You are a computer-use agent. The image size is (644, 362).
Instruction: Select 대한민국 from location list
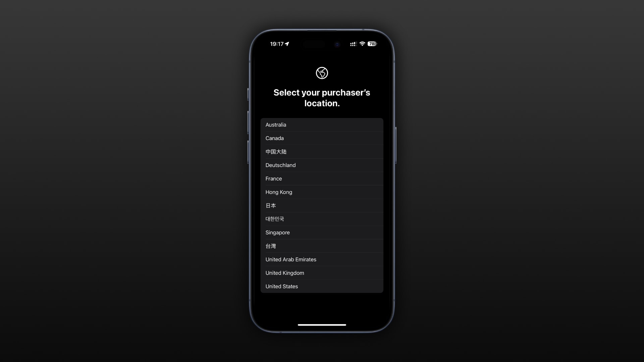322,219
